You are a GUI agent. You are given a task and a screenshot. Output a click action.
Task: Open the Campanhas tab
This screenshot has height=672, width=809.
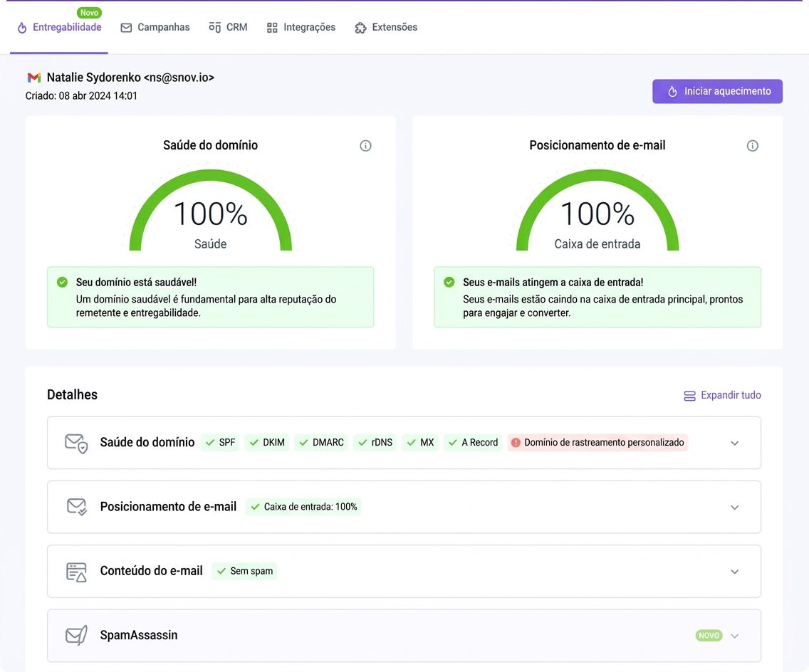click(x=155, y=27)
